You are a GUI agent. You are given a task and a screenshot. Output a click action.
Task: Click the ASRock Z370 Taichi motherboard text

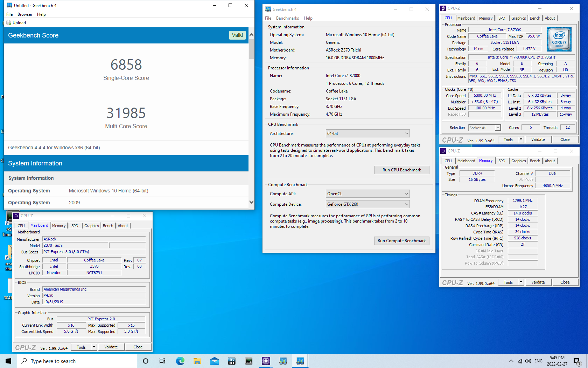point(343,50)
